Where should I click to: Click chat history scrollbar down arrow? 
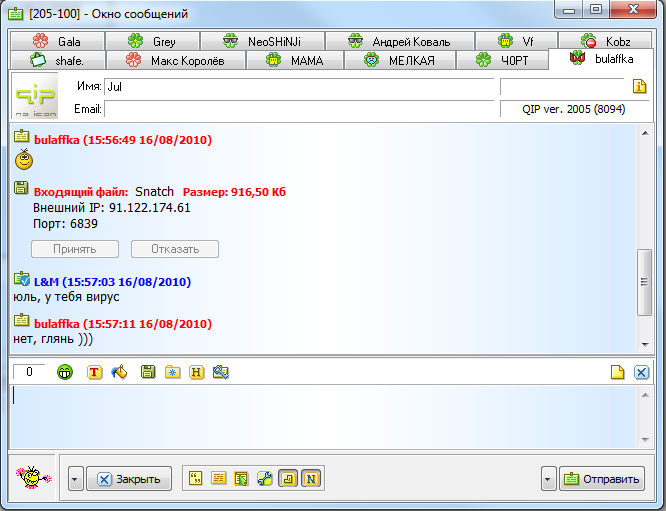[x=645, y=344]
